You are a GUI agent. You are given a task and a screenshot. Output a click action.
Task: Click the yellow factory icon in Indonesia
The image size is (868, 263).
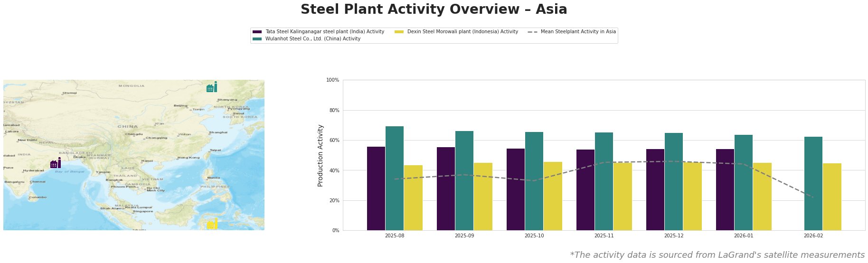pos(212,224)
